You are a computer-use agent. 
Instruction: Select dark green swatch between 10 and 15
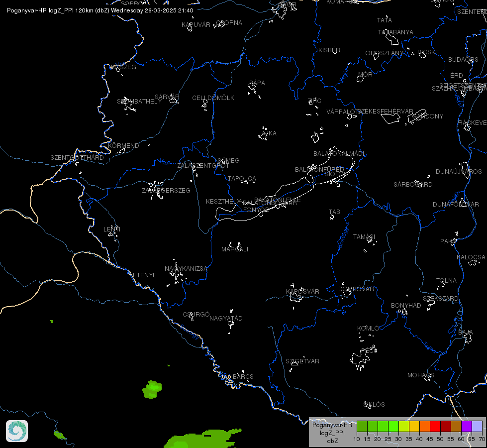(362, 427)
